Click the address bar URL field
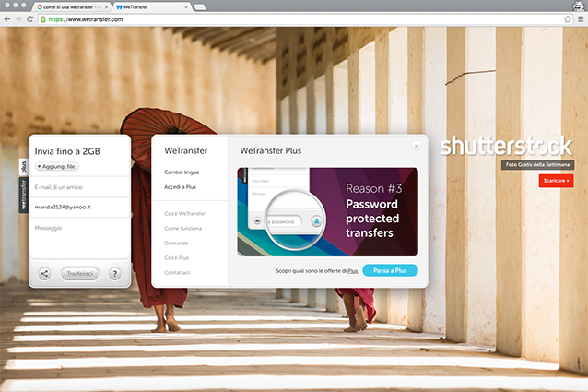The width and height of the screenshot is (588, 392). pyautogui.click(x=300, y=19)
